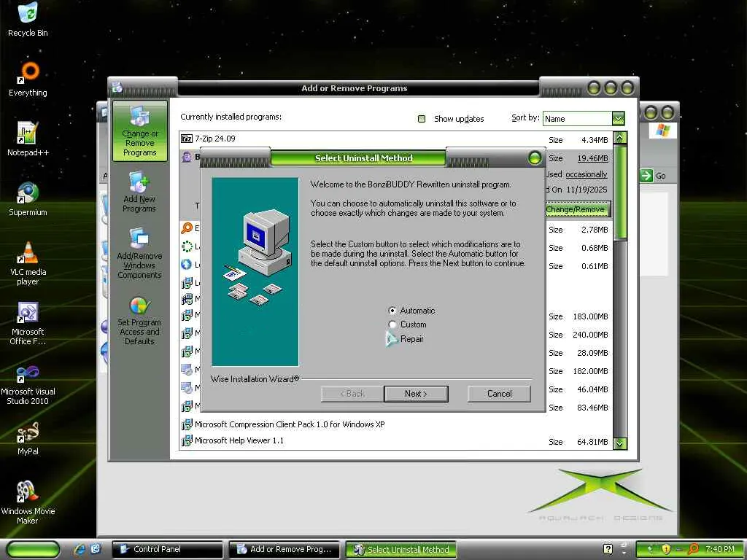Image resolution: width=747 pixels, height=560 pixels.
Task: Click the Microsoft Compression Client Pack icon
Action: pyautogui.click(x=187, y=424)
